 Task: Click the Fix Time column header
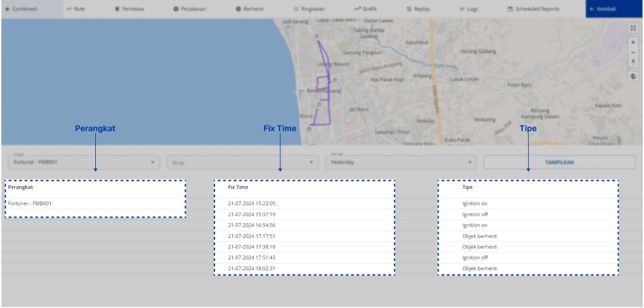pyautogui.click(x=238, y=187)
